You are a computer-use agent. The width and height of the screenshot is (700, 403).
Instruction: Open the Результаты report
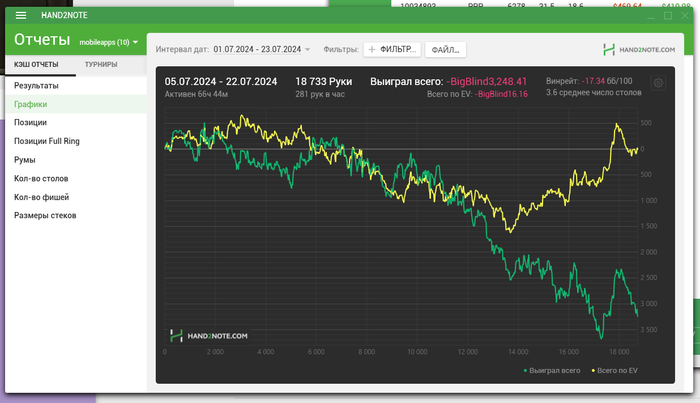tap(76, 85)
